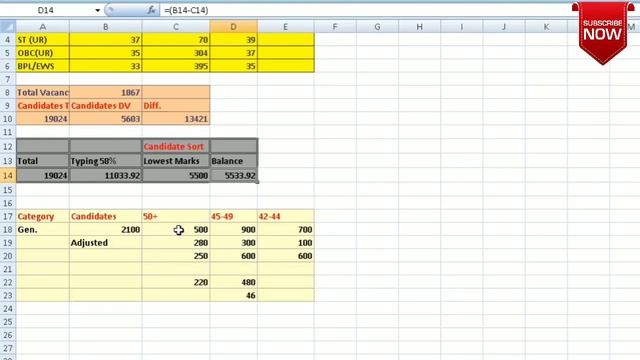Click the Gen. cell
Image resolution: width=640 pixels, height=360 pixels.
tap(42, 229)
